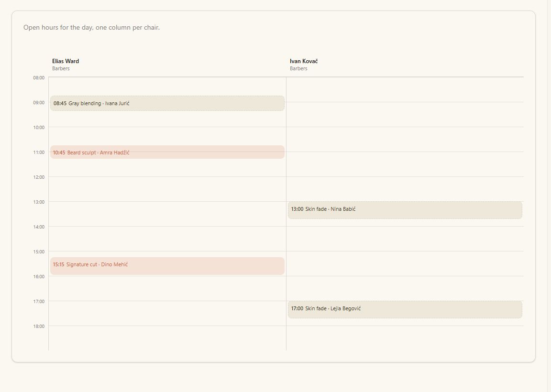Click the Barbers label under Elias Ward
Screen dimensions: 551x392
[x=61, y=68]
